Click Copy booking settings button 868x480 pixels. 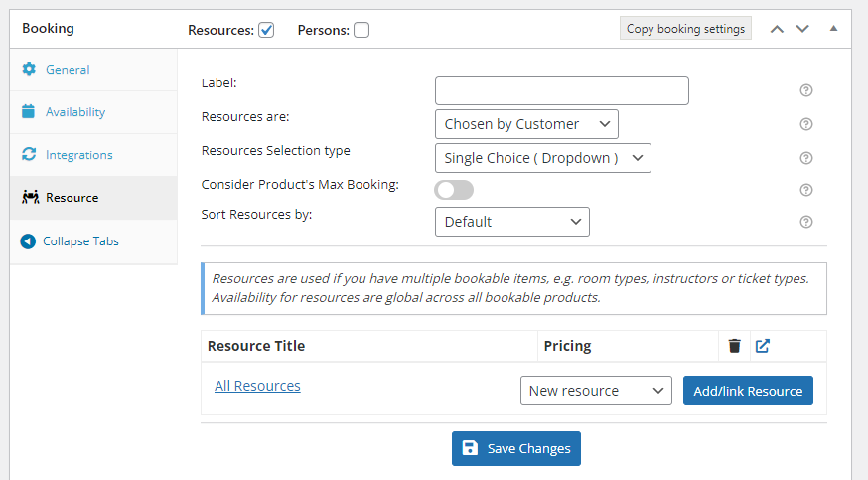[x=685, y=28]
